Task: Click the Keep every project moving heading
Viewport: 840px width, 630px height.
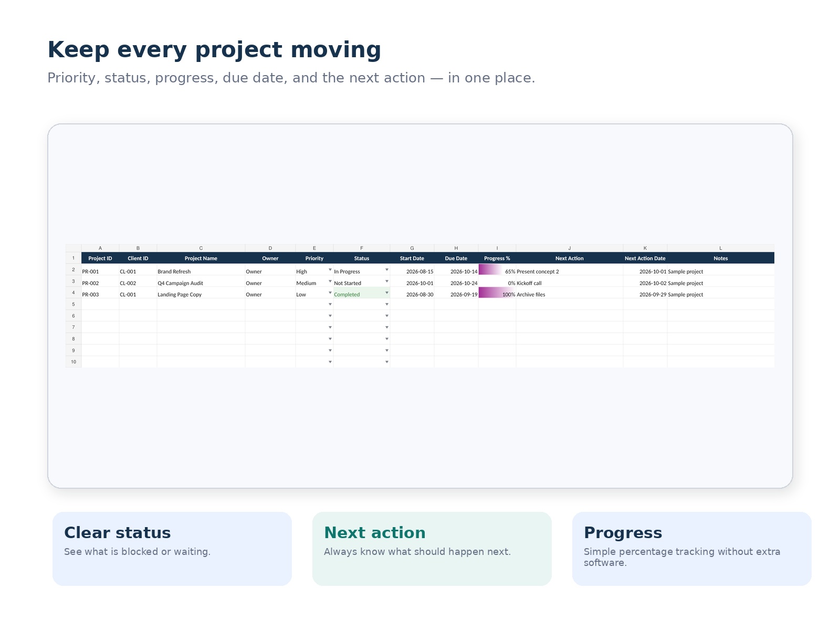Action: click(214, 50)
